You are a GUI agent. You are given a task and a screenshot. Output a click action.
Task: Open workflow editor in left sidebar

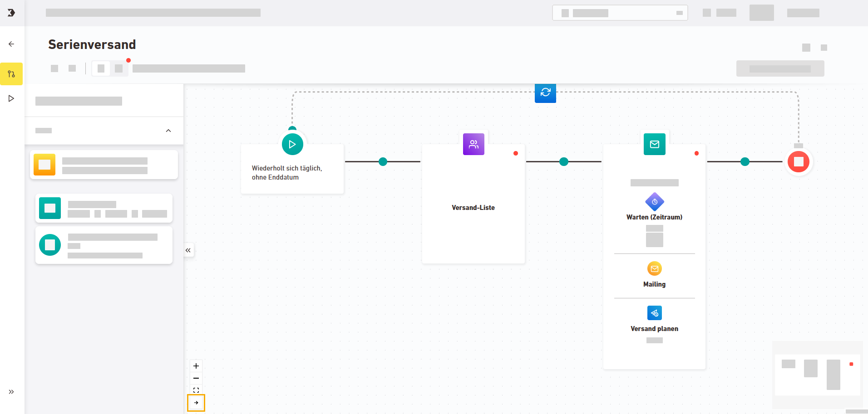11,74
